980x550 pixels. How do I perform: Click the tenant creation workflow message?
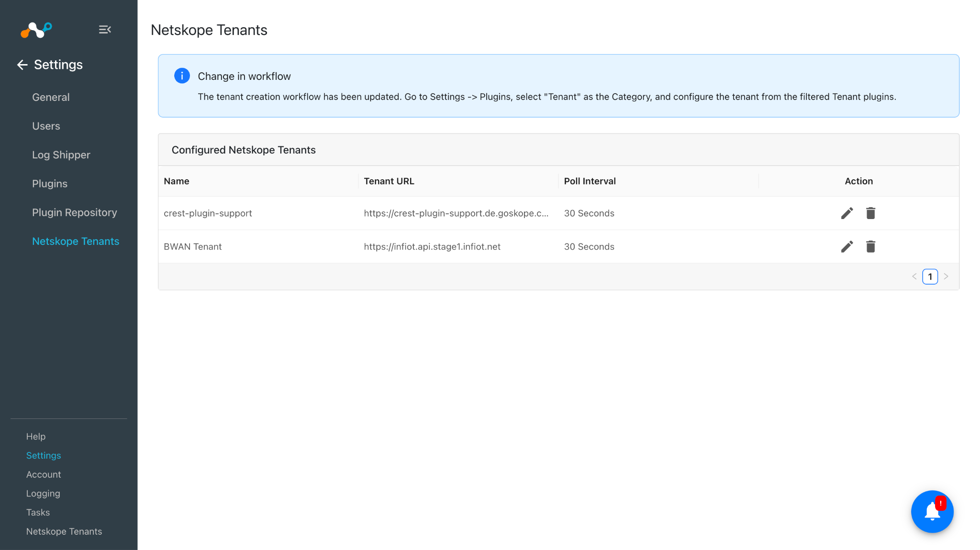click(x=547, y=97)
